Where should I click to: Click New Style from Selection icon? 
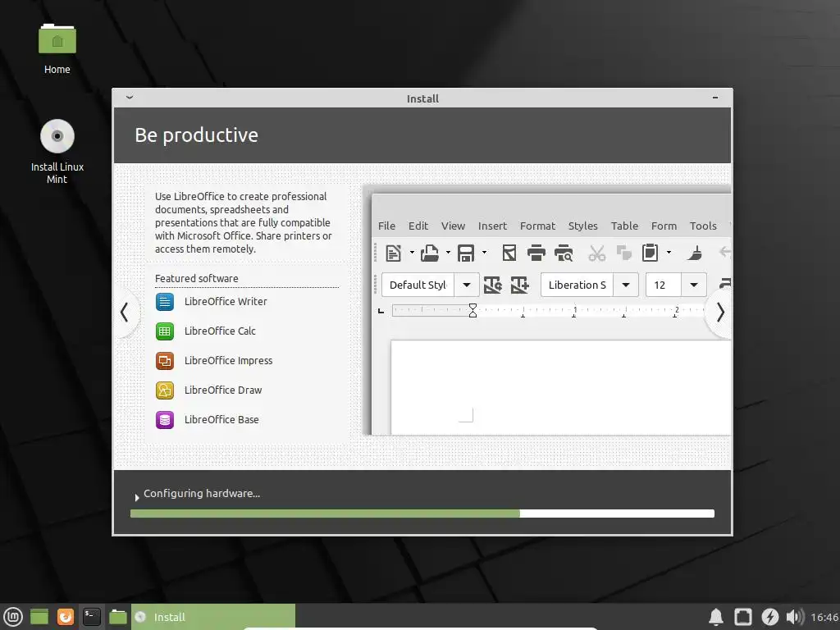click(x=519, y=285)
